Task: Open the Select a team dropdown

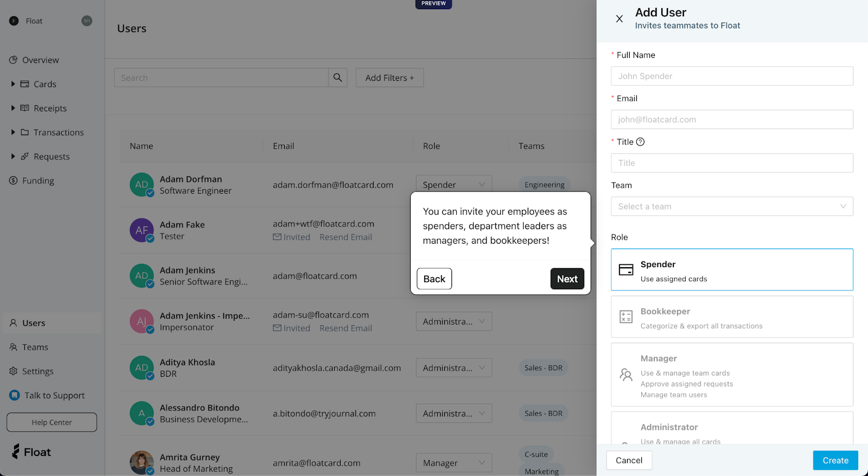Action: point(732,206)
